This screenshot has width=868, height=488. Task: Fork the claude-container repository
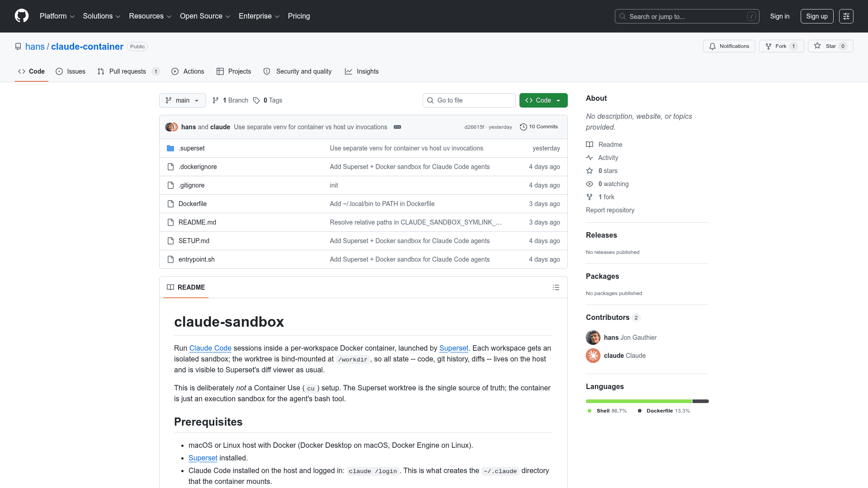click(781, 46)
